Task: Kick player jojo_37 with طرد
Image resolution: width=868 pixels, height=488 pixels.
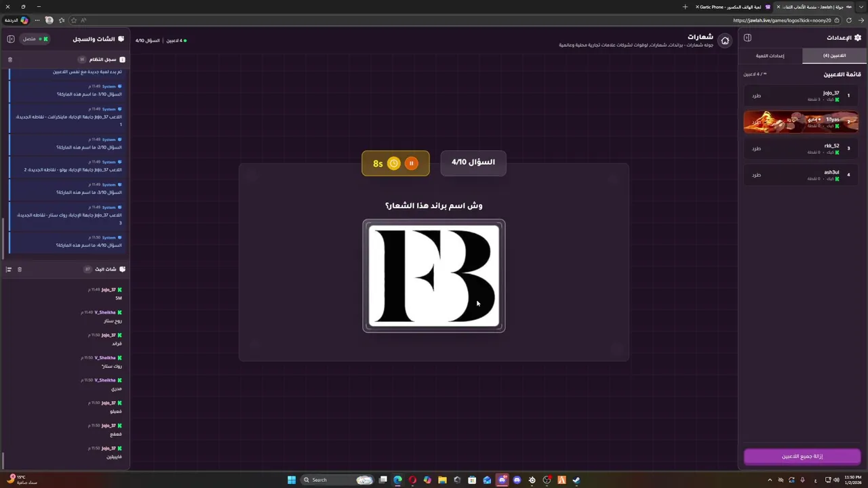Action: [x=756, y=96]
